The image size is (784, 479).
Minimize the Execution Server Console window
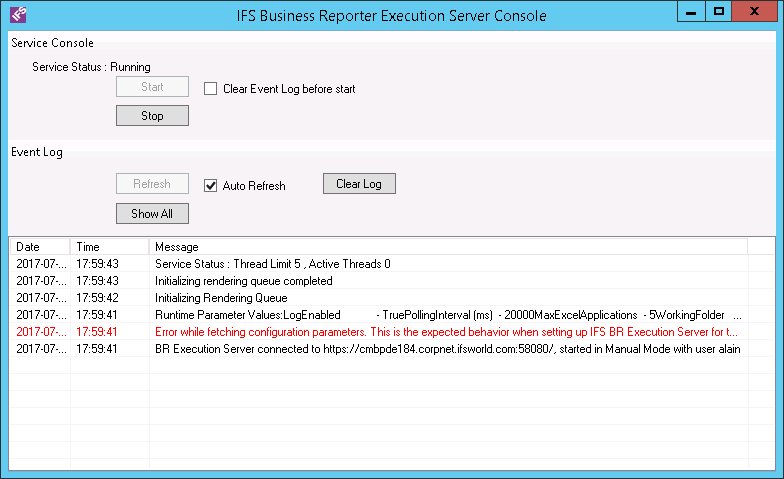[692, 11]
